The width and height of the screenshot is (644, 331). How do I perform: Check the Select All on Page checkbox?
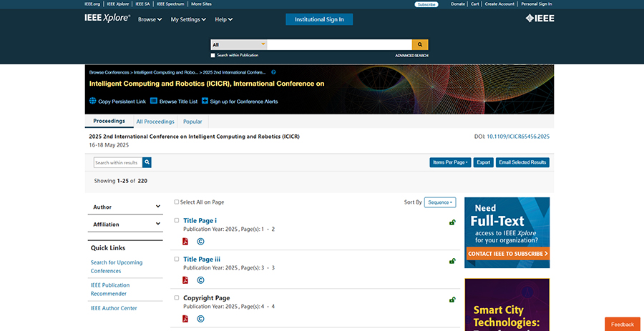coord(177,202)
